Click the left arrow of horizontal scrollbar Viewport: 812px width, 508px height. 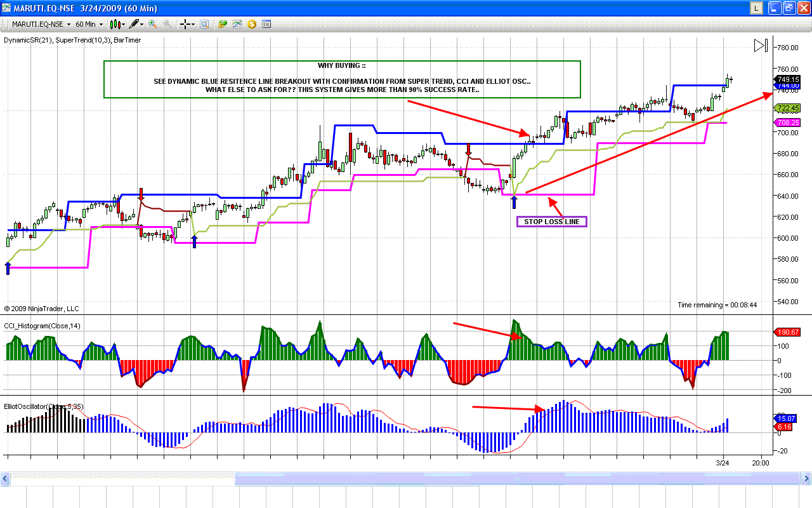coord(5,479)
